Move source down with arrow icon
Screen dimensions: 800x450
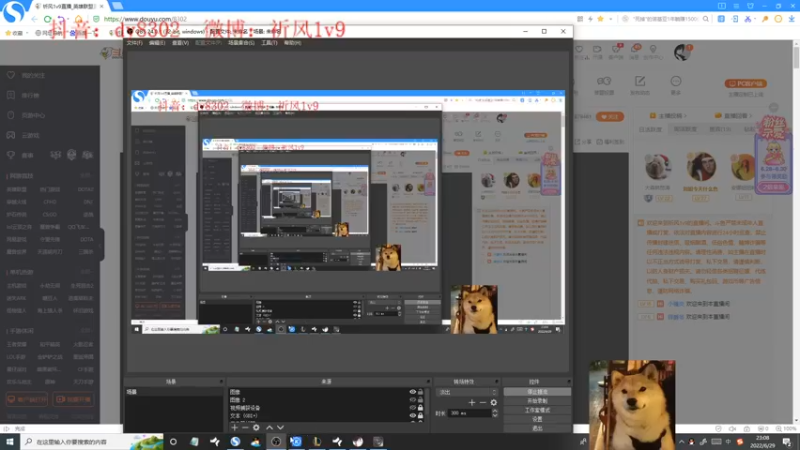(280, 428)
